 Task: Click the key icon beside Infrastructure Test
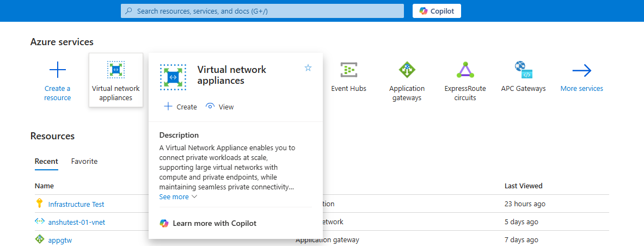(40, 203)
